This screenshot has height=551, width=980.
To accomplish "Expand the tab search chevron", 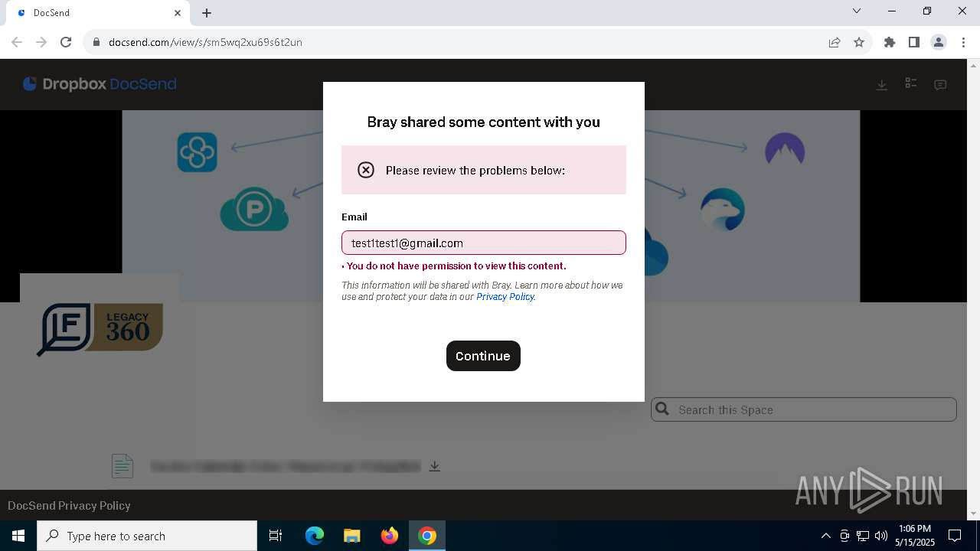I will (x=857, y=11).
